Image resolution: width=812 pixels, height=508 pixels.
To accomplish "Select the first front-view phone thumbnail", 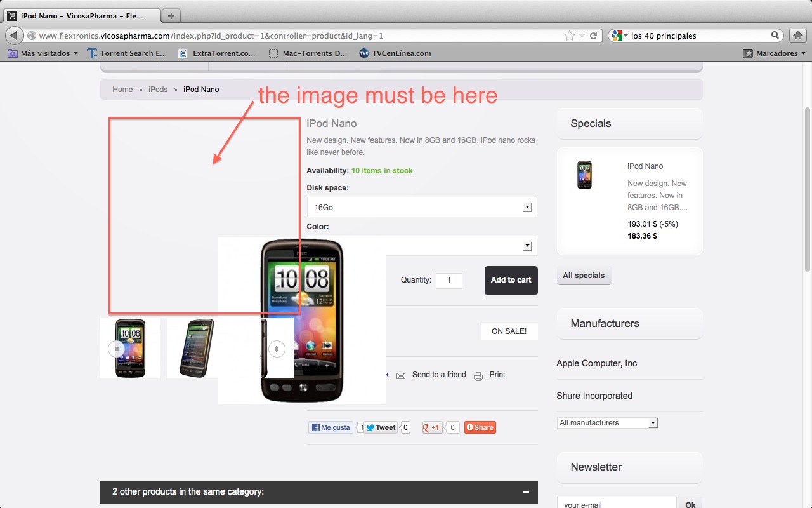I will [130, 348].
